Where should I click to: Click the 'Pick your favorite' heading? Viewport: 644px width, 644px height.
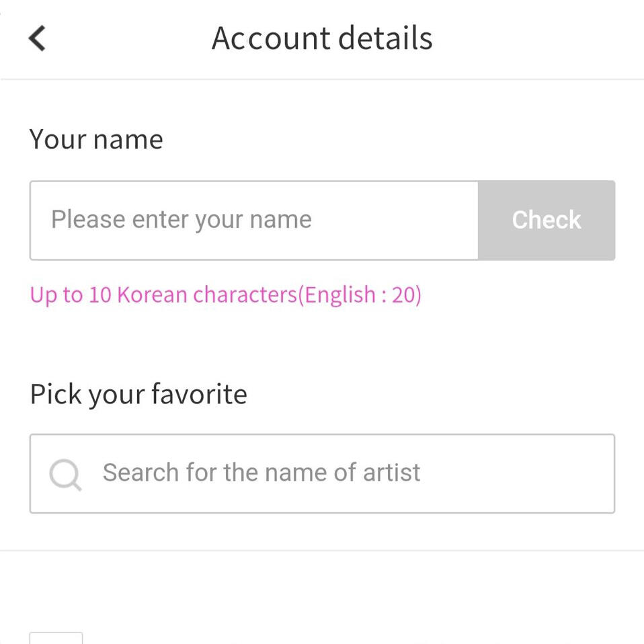(x=138, y=394)
